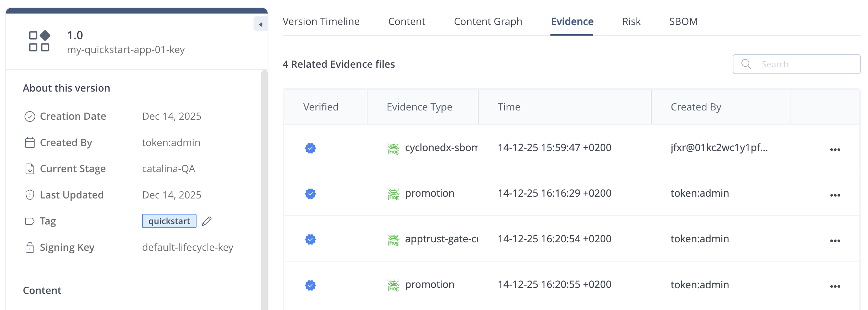This screenshot has height=310, width=868.
Task: Collapse the left details panel arrow
Action: tap(261, 24)
